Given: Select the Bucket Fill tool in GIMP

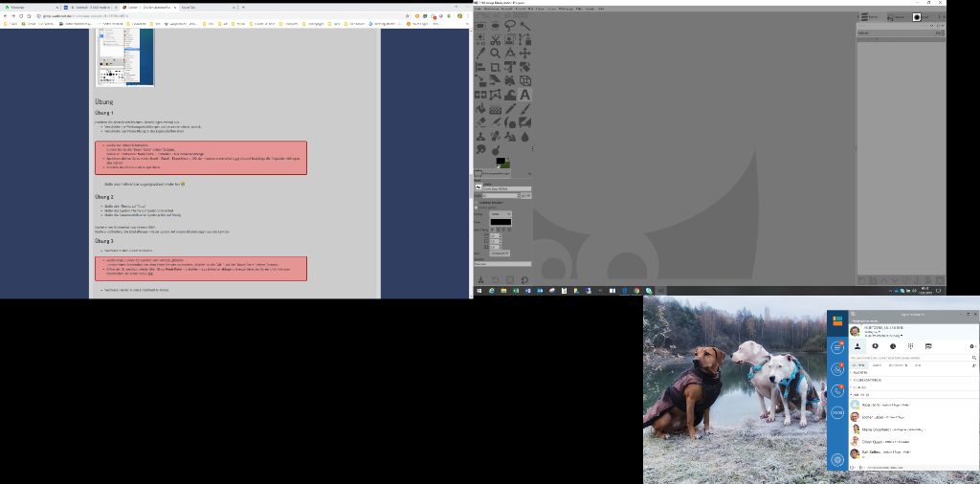Looking at the screenshot, I should click(x=480, y=109).
